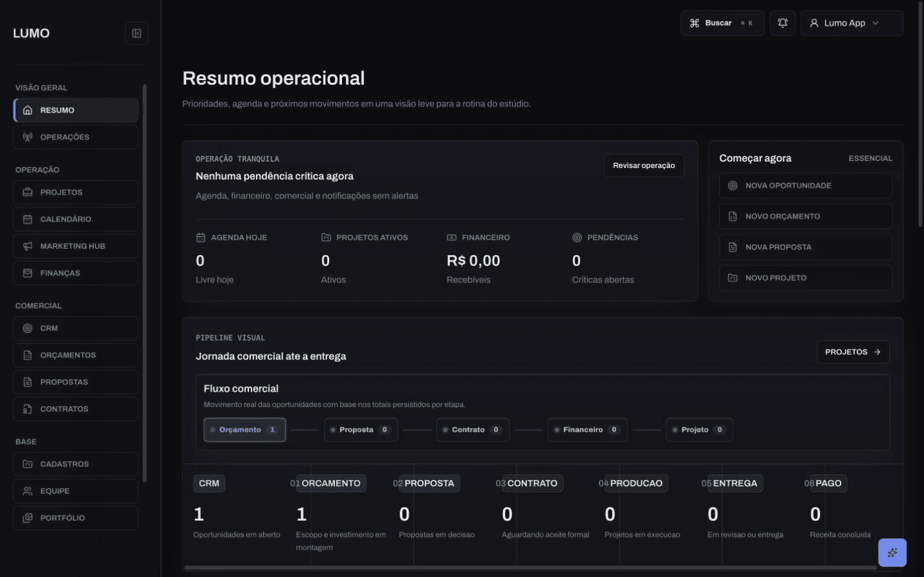Create a Novo Projeto
This screenshot has width=924, height=577.
[806, 278]
